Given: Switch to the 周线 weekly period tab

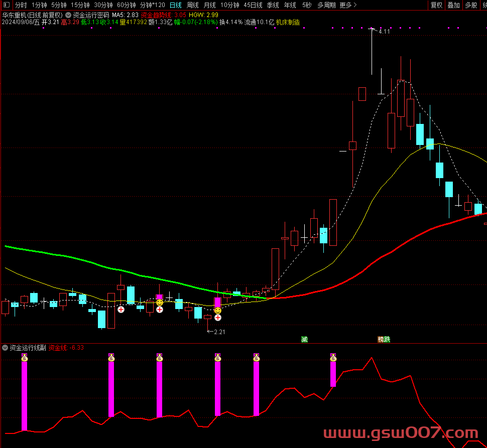Looking at the screenshot, I should (x=193, y=5).
